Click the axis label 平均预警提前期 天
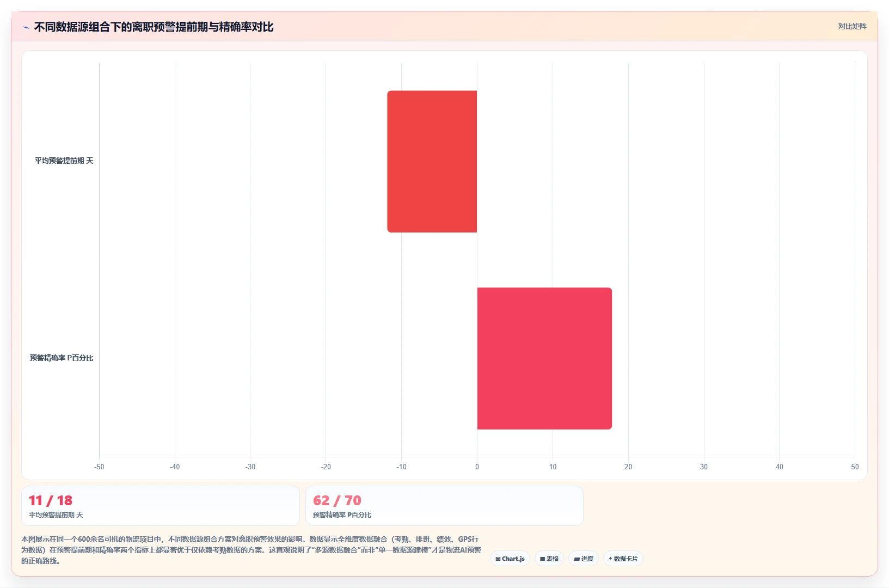This screenshot has height=588, width=889. pos(64,161)
